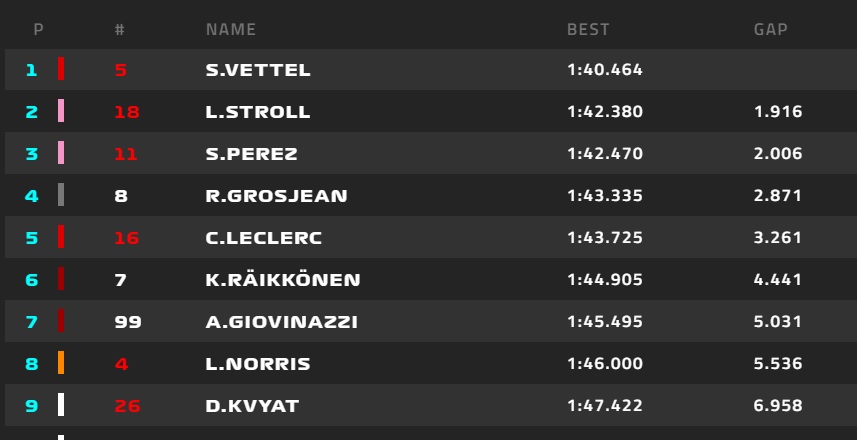Click the # car number column header

point(120,30)
